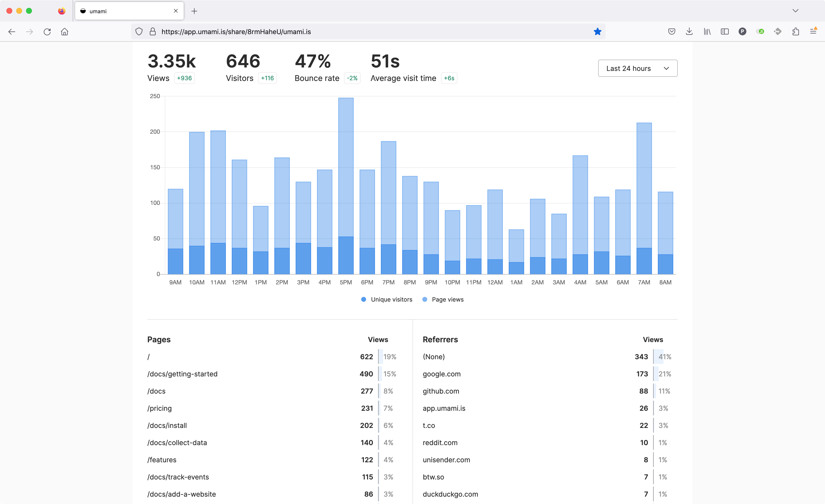
Task: List all tabs via chevron
Action: click(796, 11)
